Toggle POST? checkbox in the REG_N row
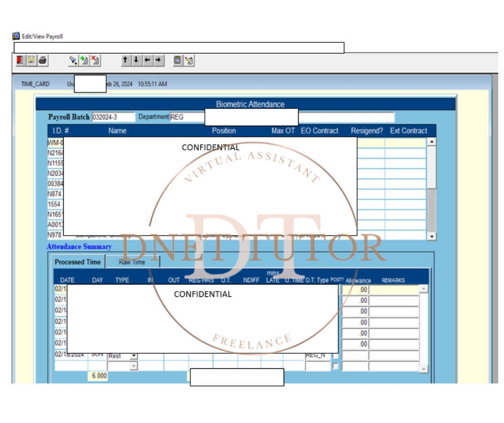 pyautogui.click(x=335, y=356)
